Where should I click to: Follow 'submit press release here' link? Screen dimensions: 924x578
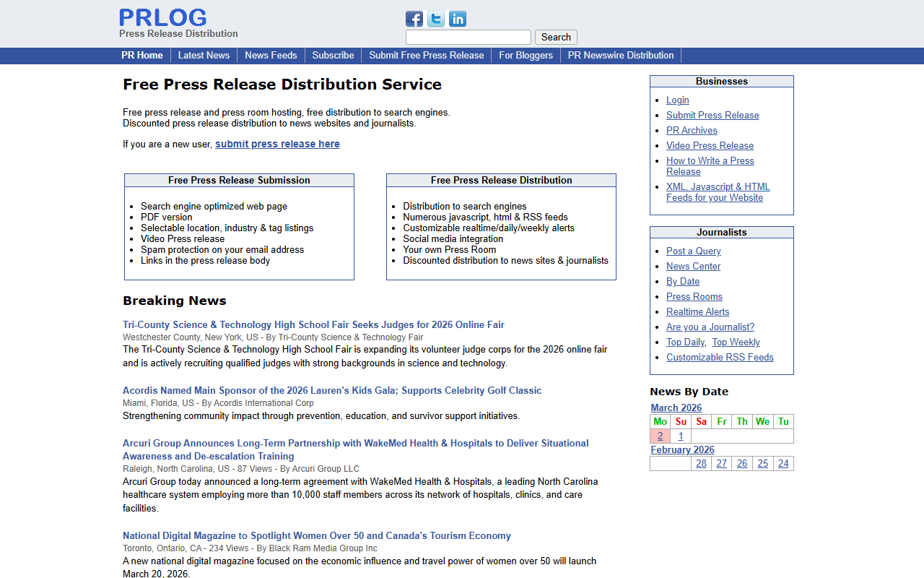[x=277, y=144]
